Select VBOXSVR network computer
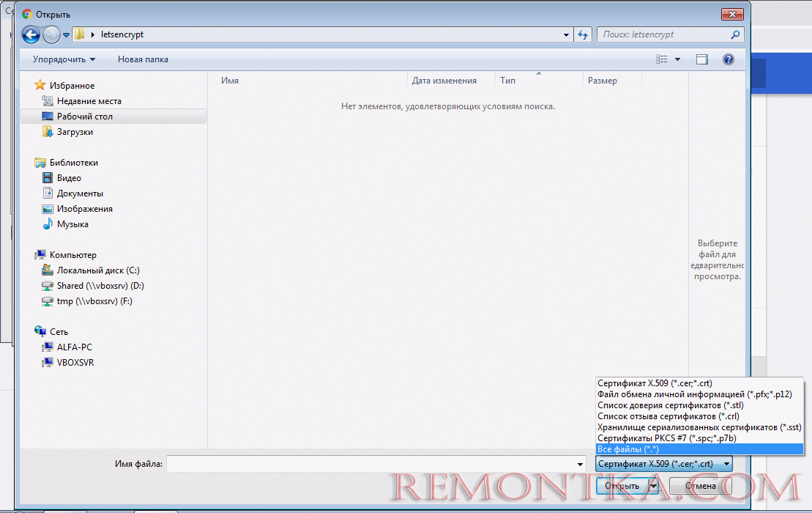The width and height of the screenshot is (812, 513). (x=75, y=363)
